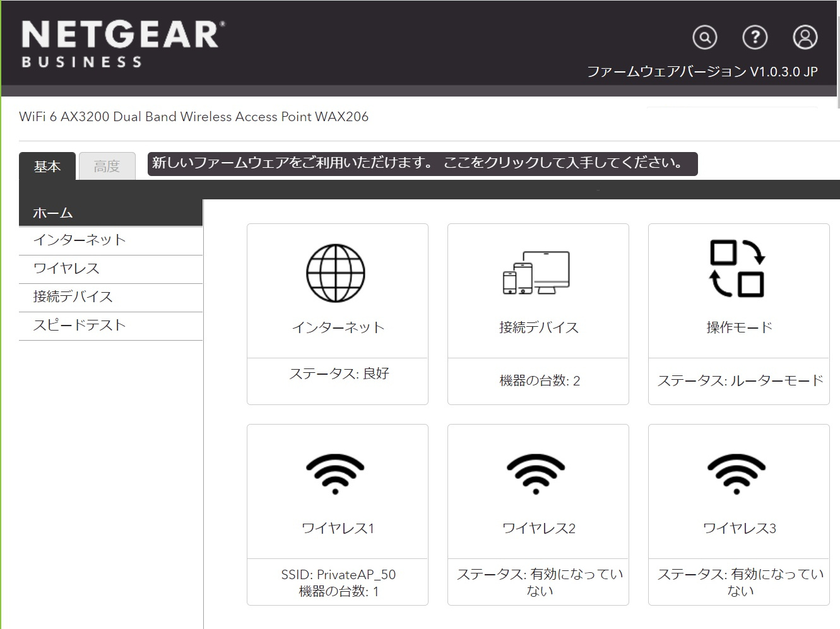Click the devices icon on 接続デバイス card
The height and width of the screenshot is (629, 840).
[536, 273]
